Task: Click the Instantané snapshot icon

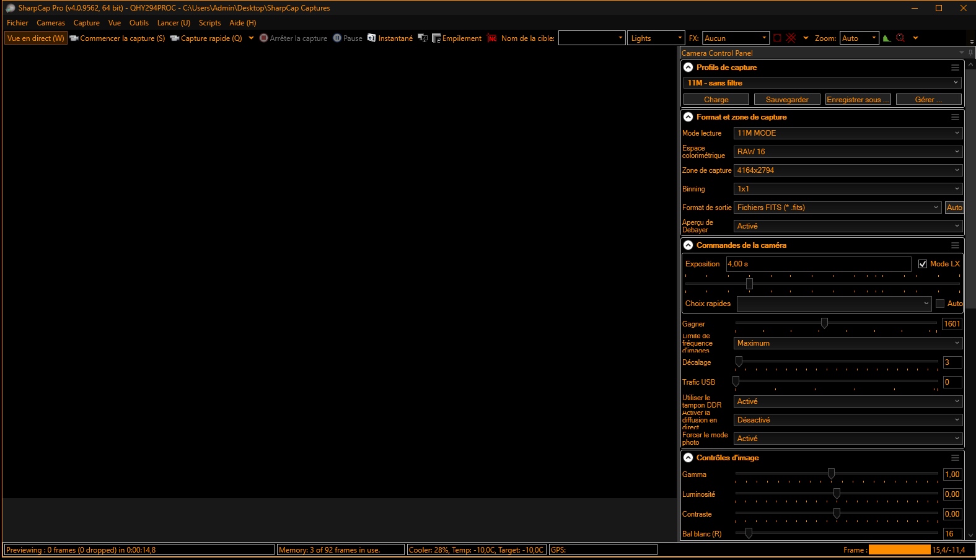Action: [x=372, y=38]
